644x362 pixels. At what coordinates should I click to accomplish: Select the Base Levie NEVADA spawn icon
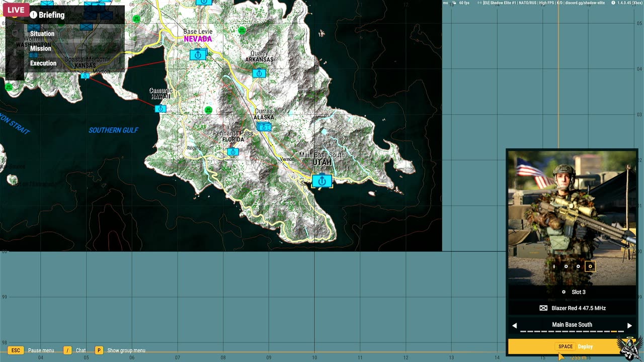[198, 54]
